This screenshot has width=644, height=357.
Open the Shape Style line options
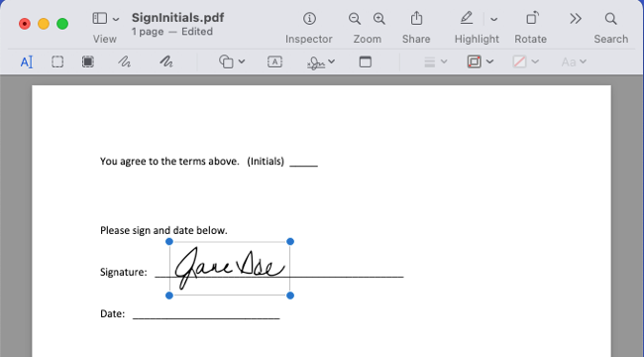point(430,61)
